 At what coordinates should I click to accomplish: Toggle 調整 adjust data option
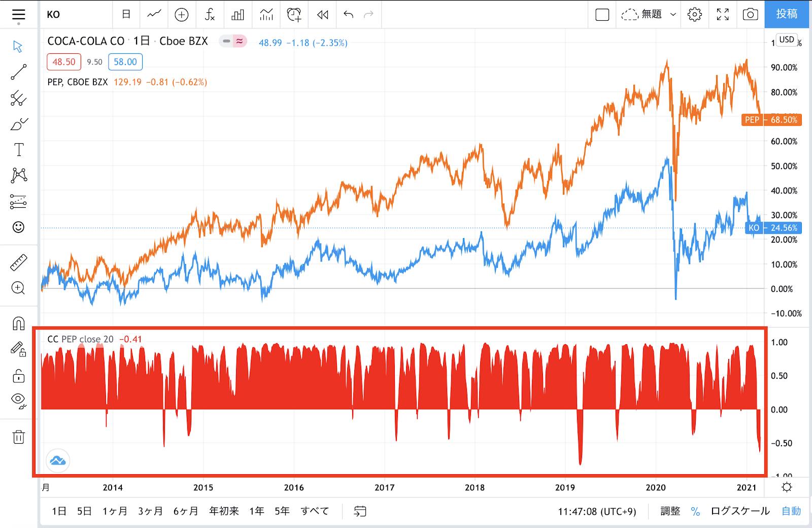pos(670,511)
